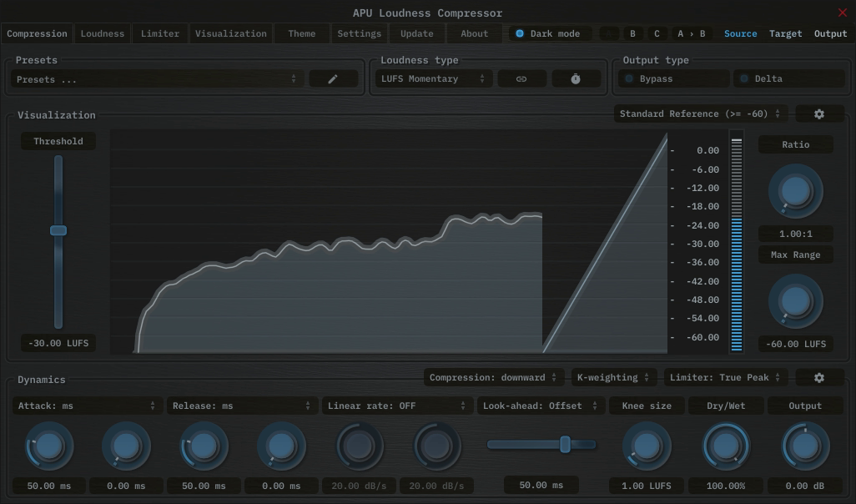The height and width of the screenshot is (504, 856).
Task: Click the A › B copy button
Action: (x=691, y=34)
